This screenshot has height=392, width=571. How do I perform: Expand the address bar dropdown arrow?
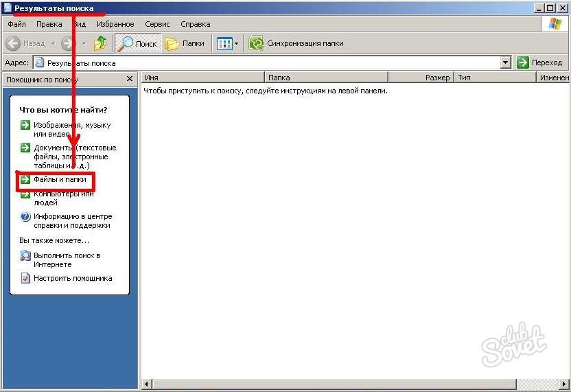point(506,62)
